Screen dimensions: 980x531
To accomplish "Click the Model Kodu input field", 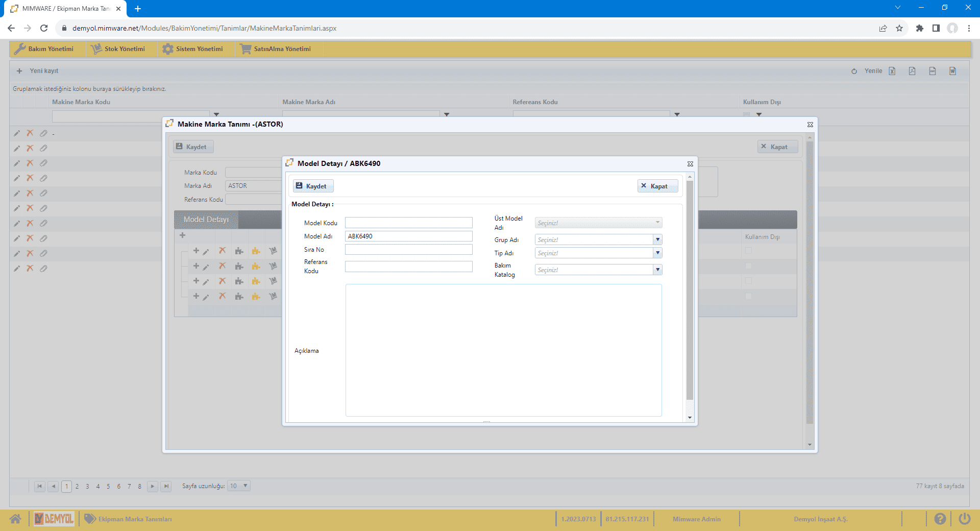I will 408,223.
